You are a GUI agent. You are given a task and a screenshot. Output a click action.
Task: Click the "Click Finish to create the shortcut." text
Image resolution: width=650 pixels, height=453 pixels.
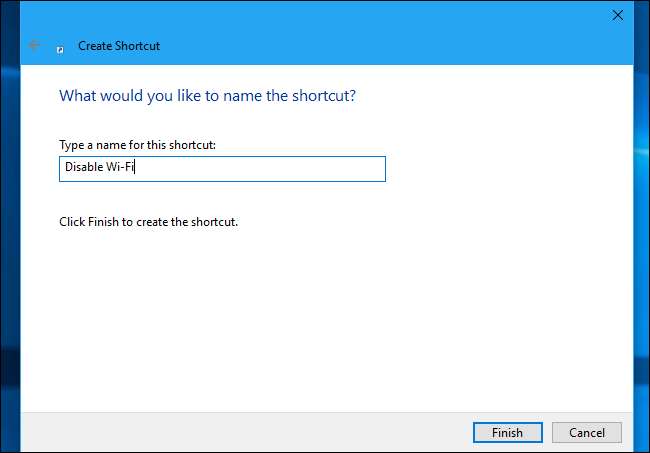coord(148,221)
